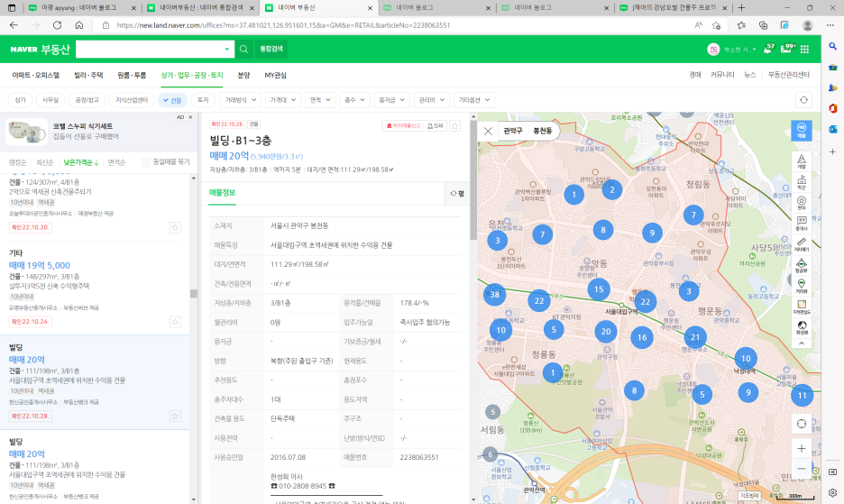
Task: Open the 거래방식 dropdown filter
Action: coord(240,99)
